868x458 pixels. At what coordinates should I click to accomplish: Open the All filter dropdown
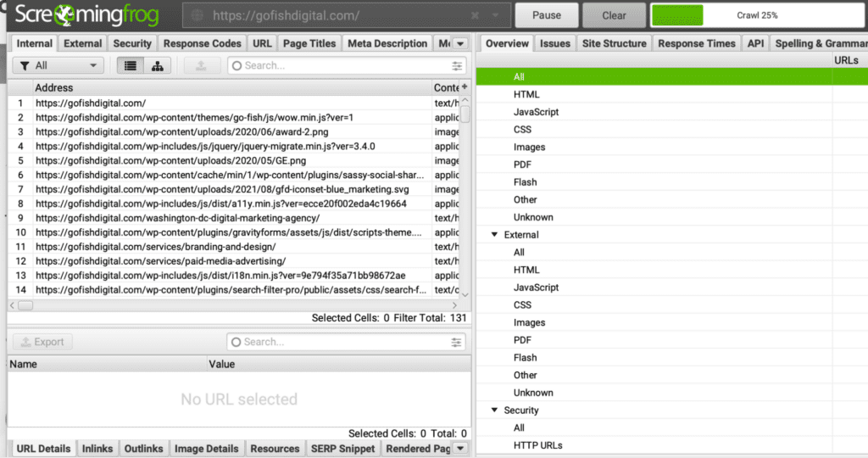point(58,66)
